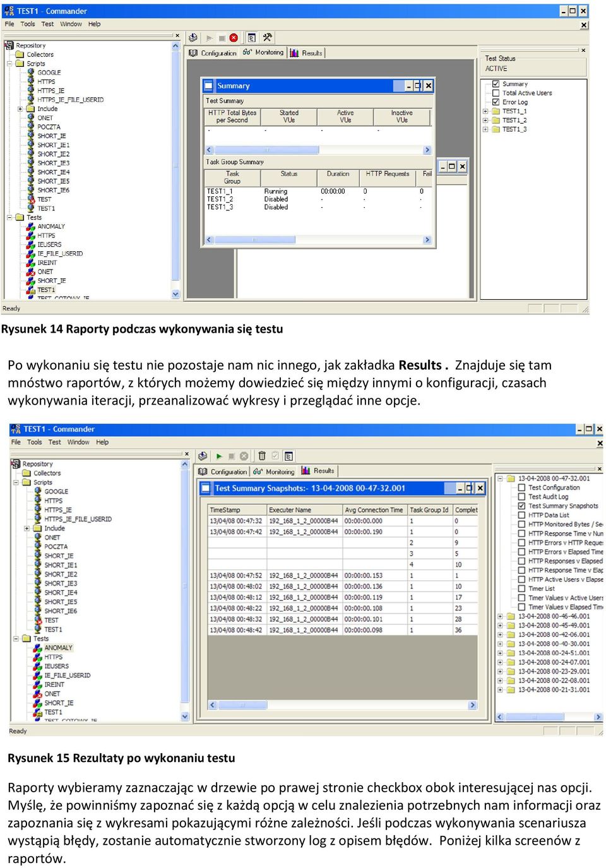The image size is (606, 868).
Task: Click the ANOMALY test icon in Figure 15 tree
Action: point(38,648)
